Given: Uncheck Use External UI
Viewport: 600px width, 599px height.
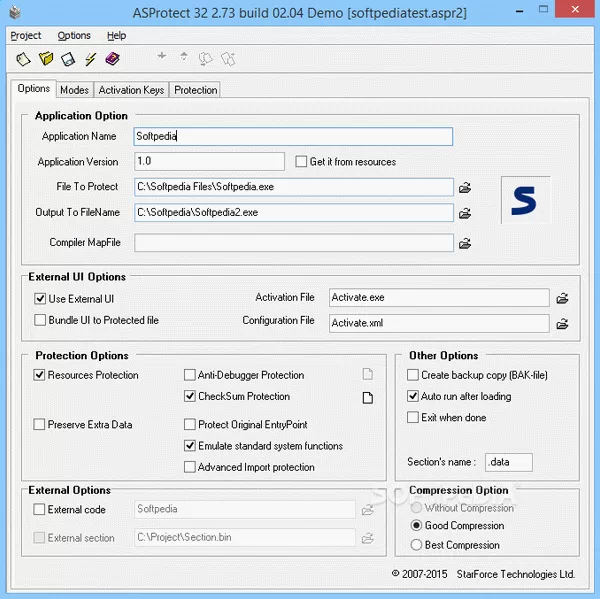Looking at the screenshot, I should (40, 299).
